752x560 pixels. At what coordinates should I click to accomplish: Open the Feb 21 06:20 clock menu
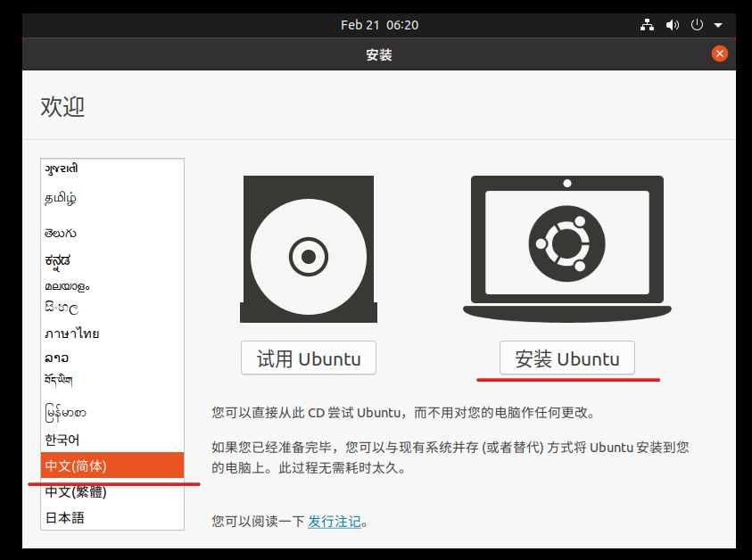[x=379, y=25]
